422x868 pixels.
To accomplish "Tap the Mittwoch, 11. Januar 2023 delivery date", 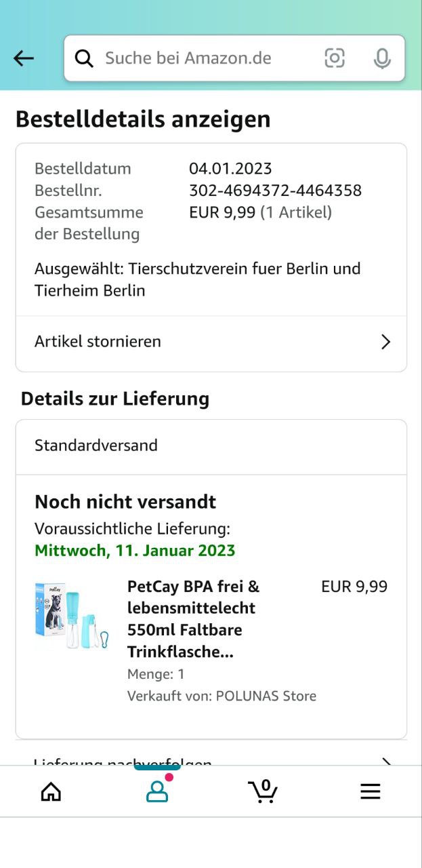I will pos(135,550).
